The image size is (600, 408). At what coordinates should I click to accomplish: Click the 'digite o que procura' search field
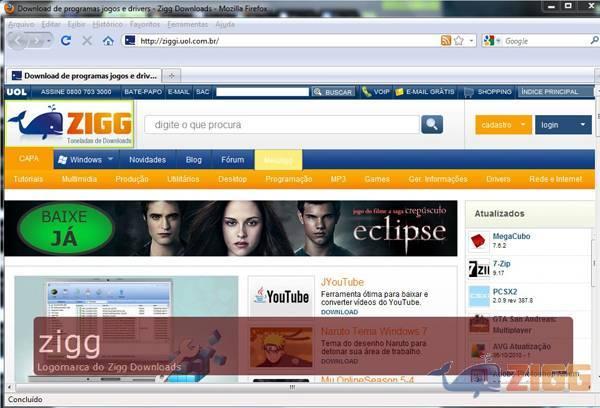[x=280, y=124]
